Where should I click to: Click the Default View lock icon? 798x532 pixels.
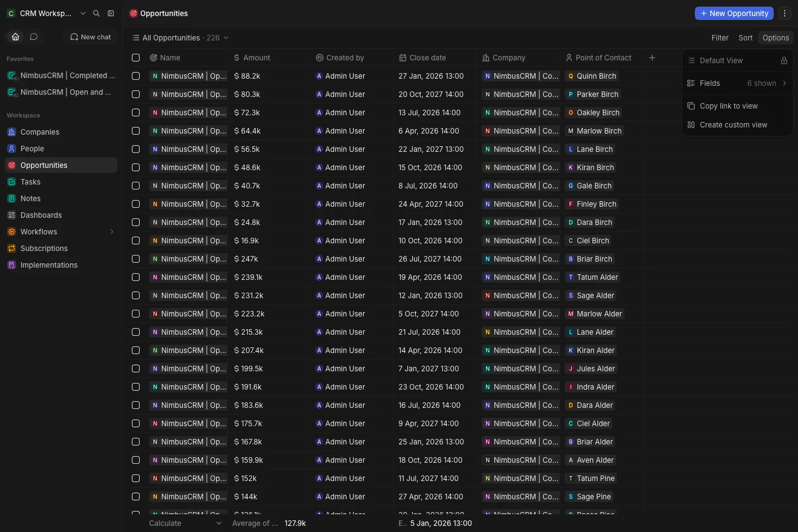point(784,60)
